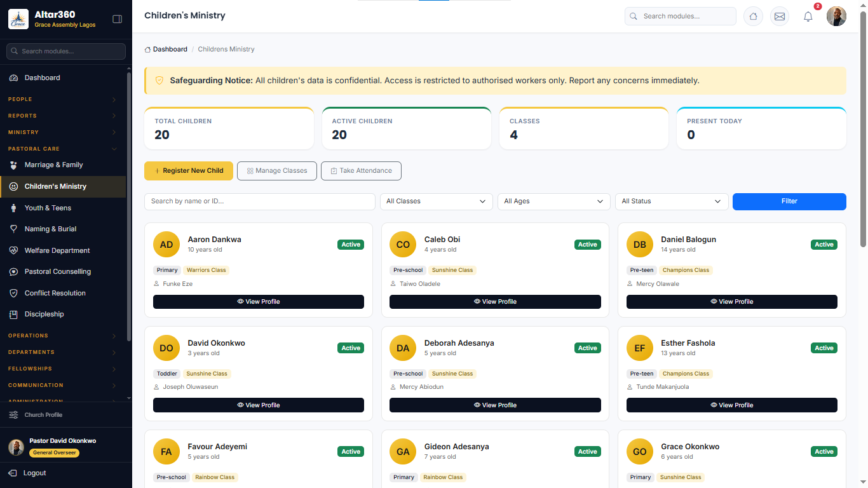Click the Conflict Resolution shield icon
The height and width of the screenshot is (488, 868).
[13, 293]
